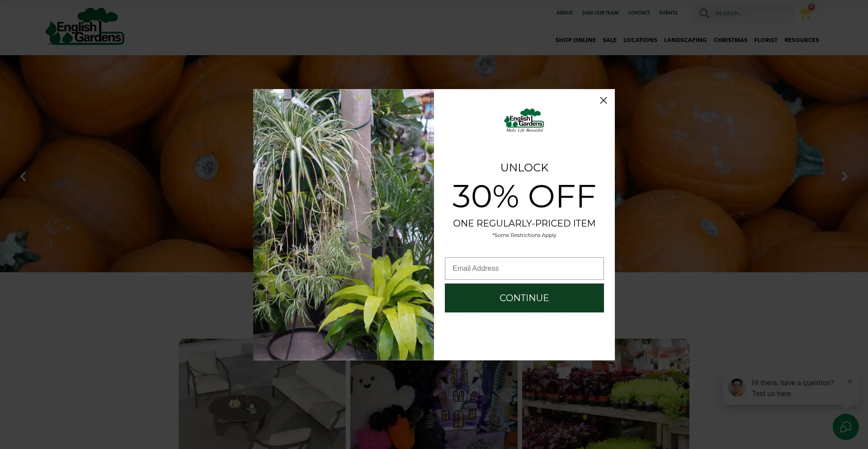Expand the Locations menu
The image size is (868, 449).
[x=640, y=40]
